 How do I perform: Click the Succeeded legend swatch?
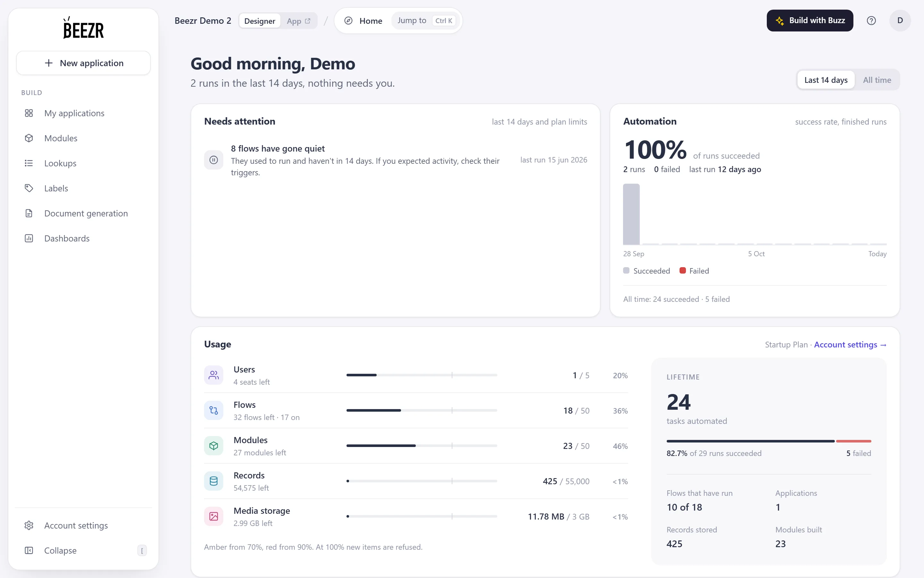tap(626, 270)
